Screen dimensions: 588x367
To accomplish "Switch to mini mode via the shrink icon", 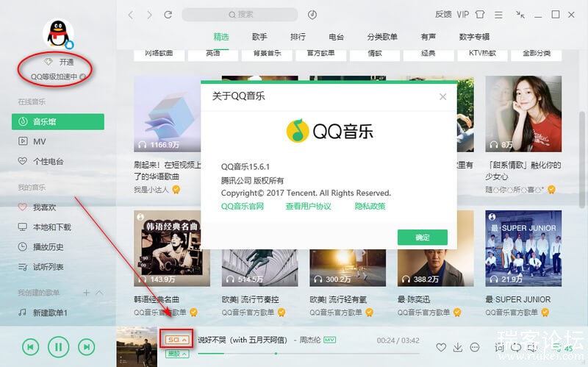I will pyautogui.click(x=520, y=15).
